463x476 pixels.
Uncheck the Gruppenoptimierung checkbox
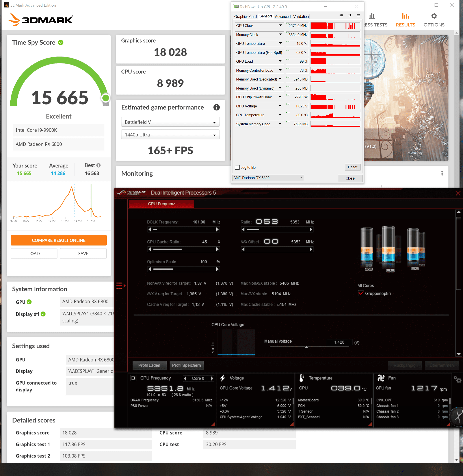(361, 294)
